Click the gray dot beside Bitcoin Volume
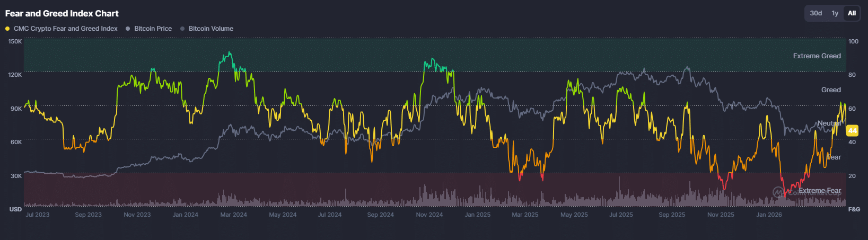 click(182, 29)
